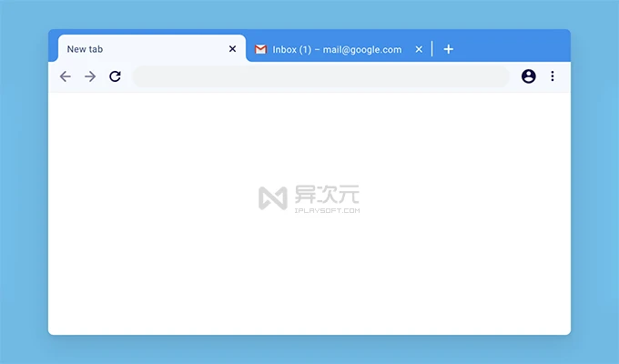
Task: Open the user profile avatar
Action: tap(529, 76)
